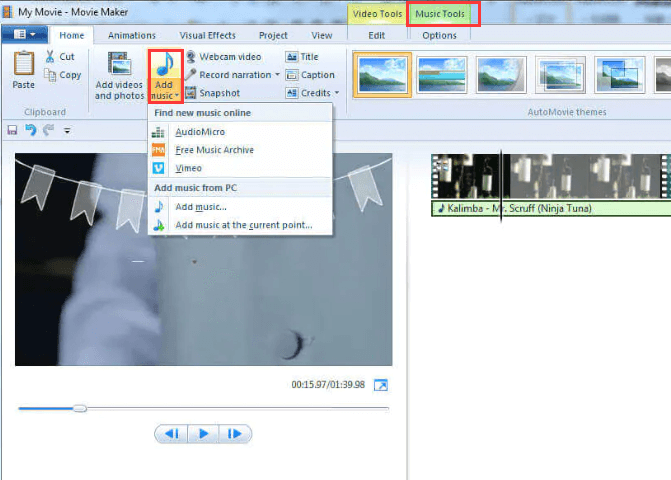
Task: Expand the Record narration dropdown arrow
Action: (277, 75)
